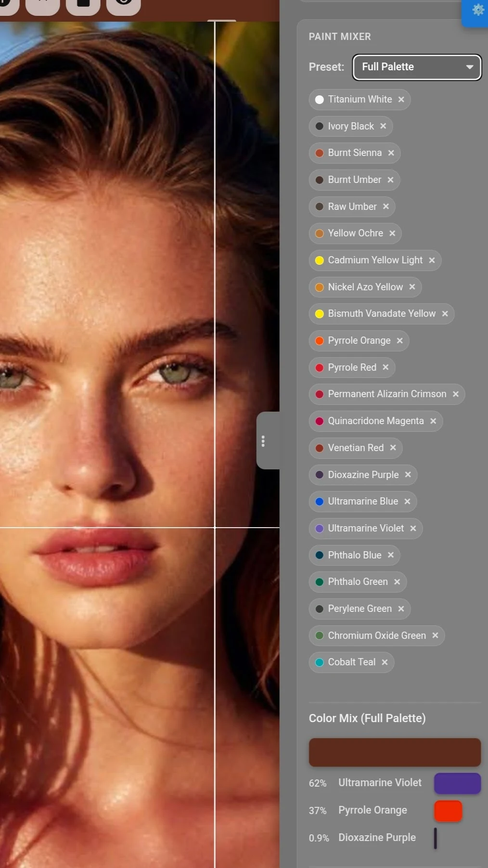488x868 pixels.
Task: Remove Cadmium Yellow Light with its × icon
Action: coord(432,260)
